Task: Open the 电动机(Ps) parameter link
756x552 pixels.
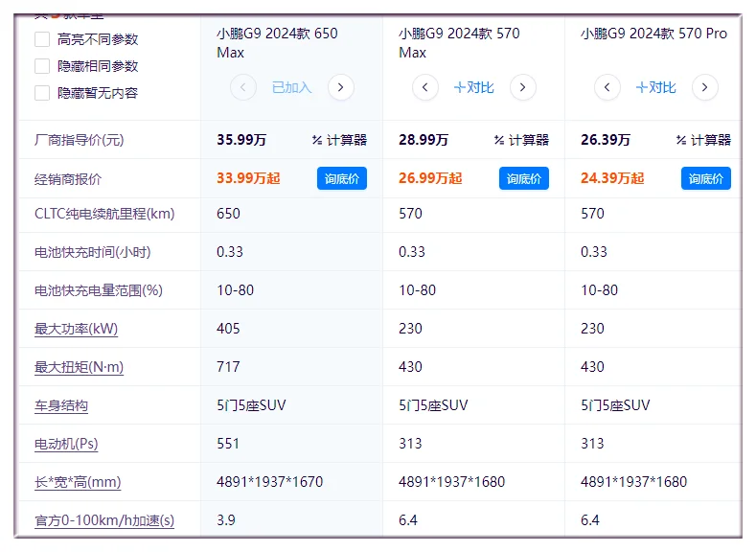Action: coord(66,444)
